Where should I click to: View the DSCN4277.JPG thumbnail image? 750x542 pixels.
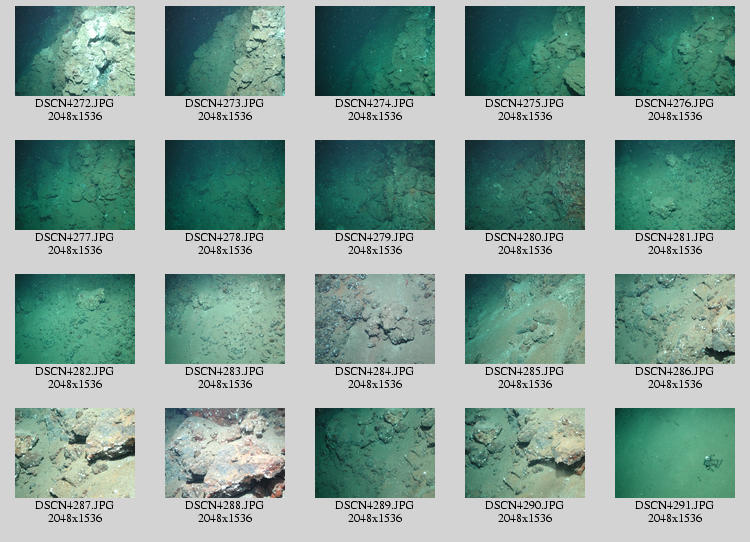75,185
